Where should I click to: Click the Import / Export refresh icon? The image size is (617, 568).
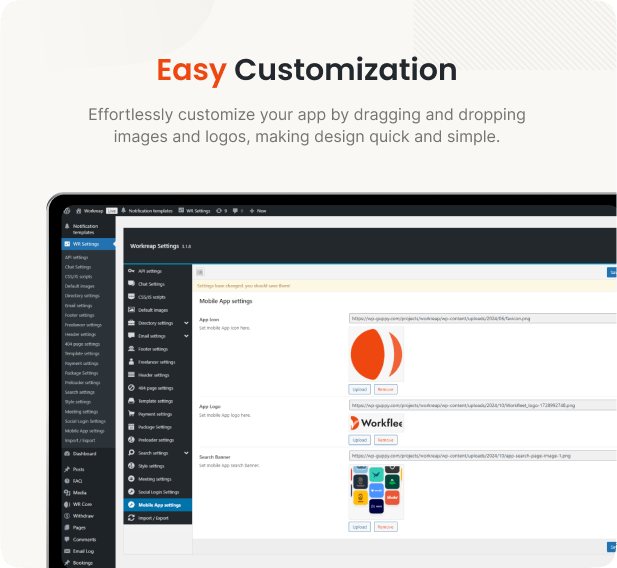131,518
